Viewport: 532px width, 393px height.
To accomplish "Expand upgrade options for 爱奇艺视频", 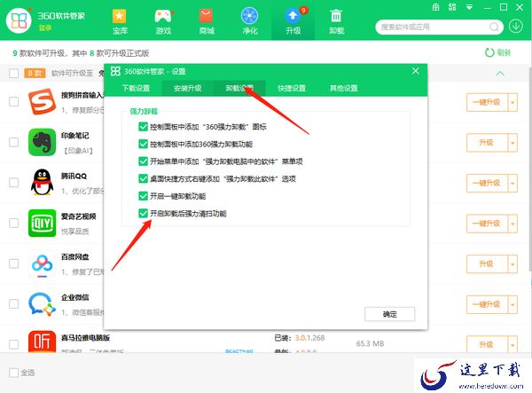I will pos(512,224).
